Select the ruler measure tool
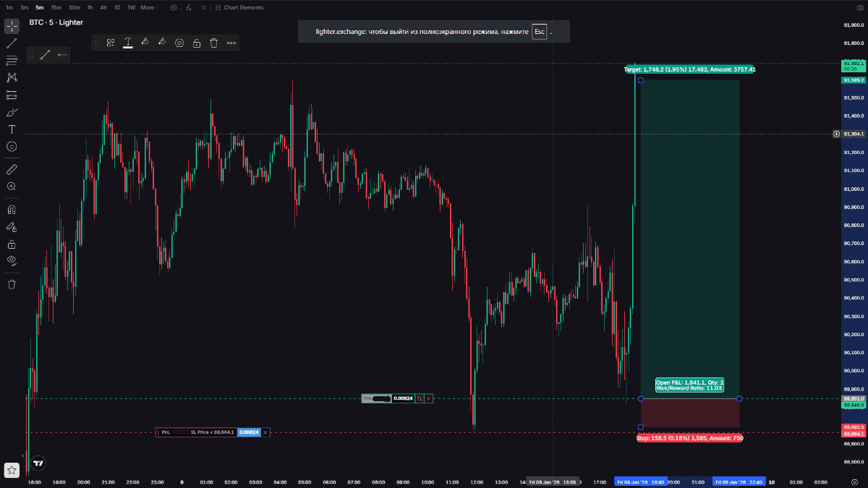This screenshot has height=488, width=868. coord(12,169)
